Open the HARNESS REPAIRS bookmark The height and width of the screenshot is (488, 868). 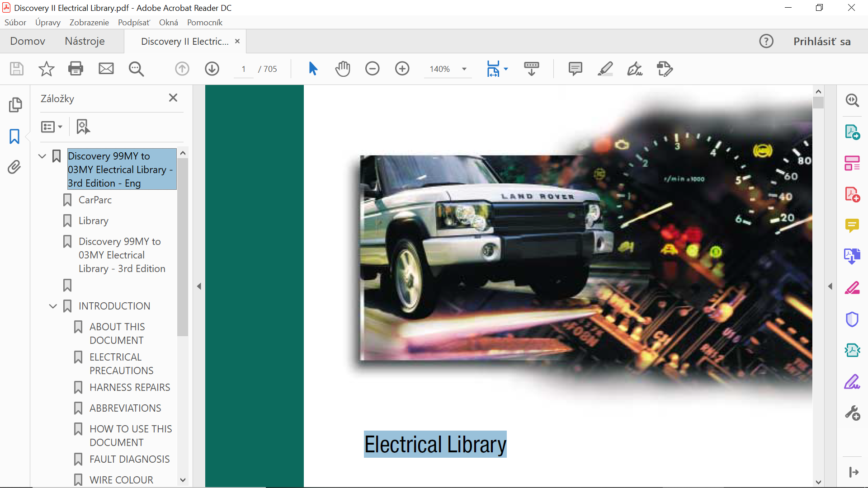[129, 387]
